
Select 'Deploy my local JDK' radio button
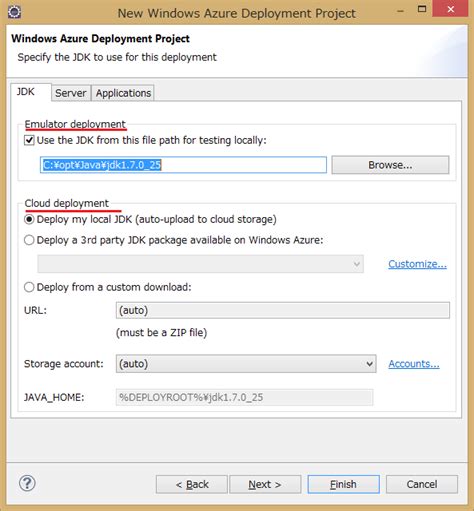click(x=29, y=219)
